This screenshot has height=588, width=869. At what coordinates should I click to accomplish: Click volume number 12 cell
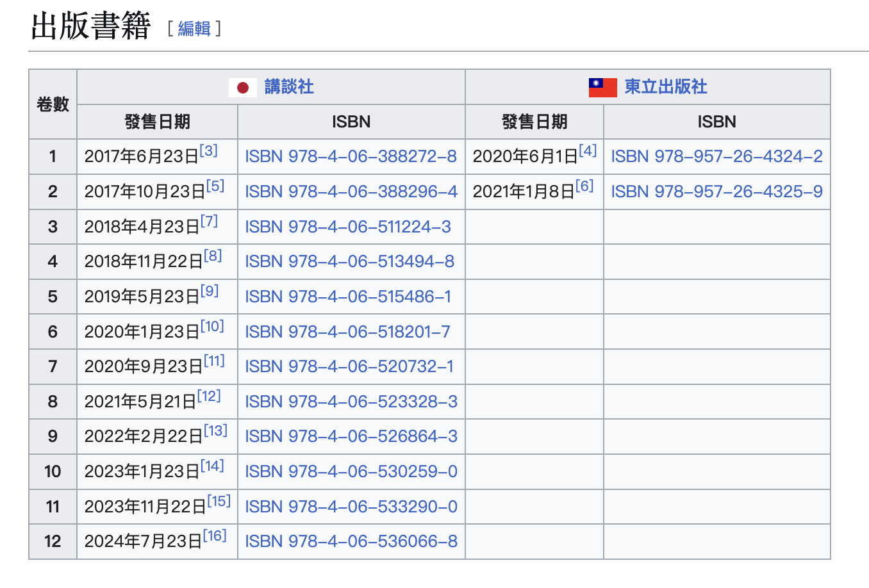tap(53, 541)
